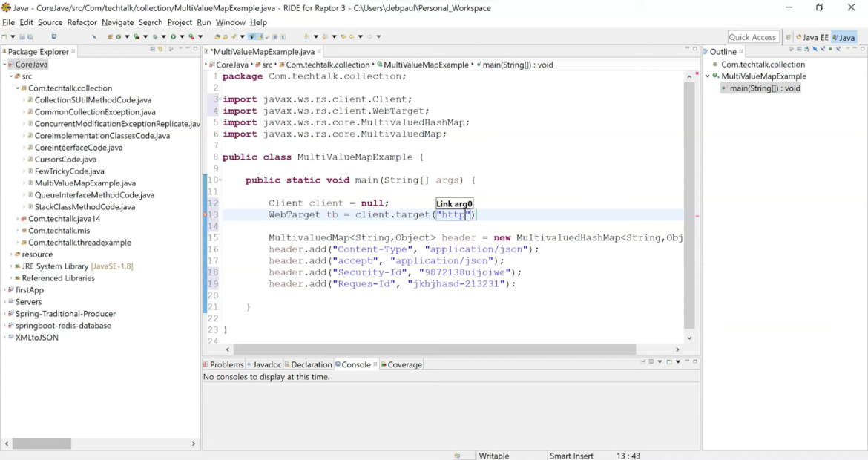This screenshot has width=868, height=460.
Task: Switch to the Java perspective
Action: [x=844, y=37]
